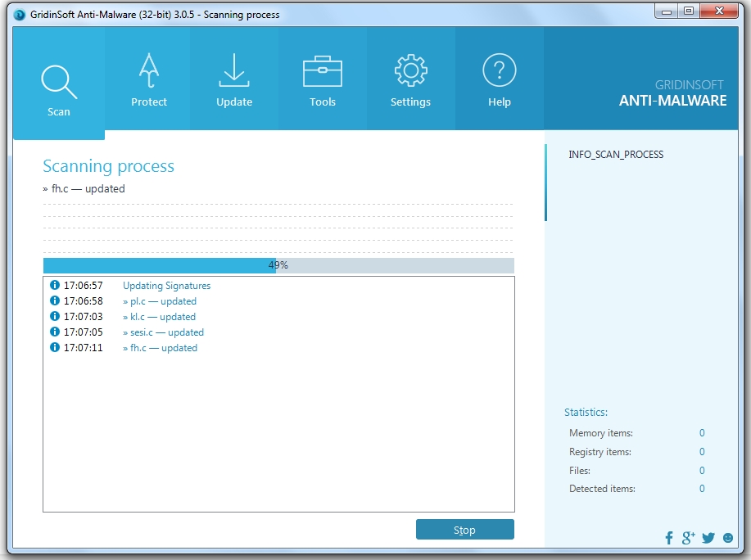
Task: Select 'fh.c — updated' line in log list
Action: tap(160, 348)
